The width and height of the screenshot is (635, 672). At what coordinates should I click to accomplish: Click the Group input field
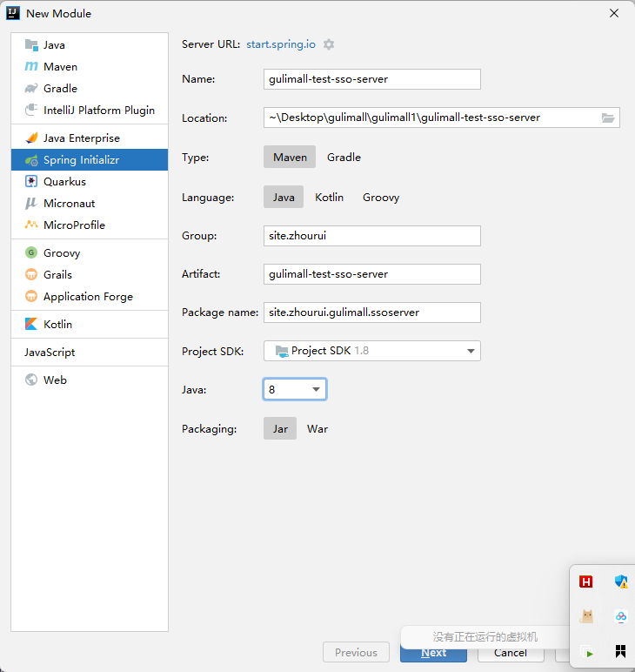coord(372,236)
